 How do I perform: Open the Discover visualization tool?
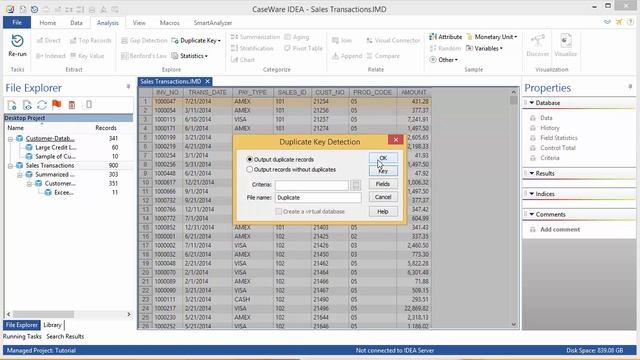[x=538, y=45]
